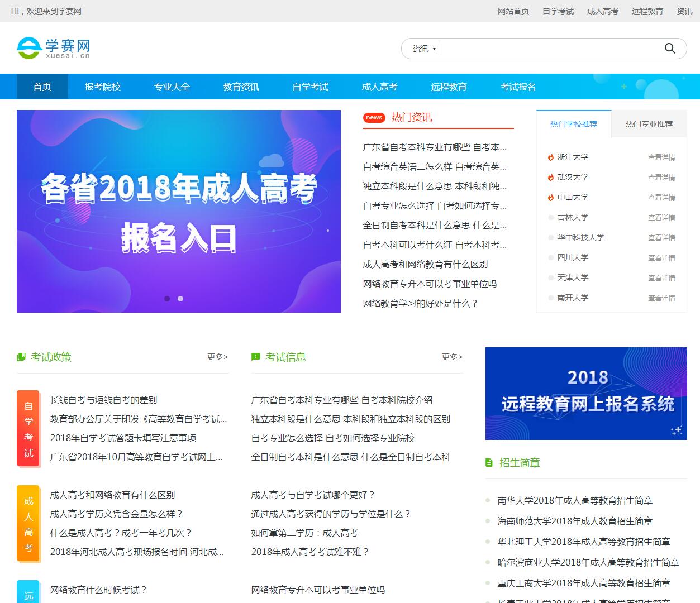Click the green 考试信息 section icon

[256, 357]
